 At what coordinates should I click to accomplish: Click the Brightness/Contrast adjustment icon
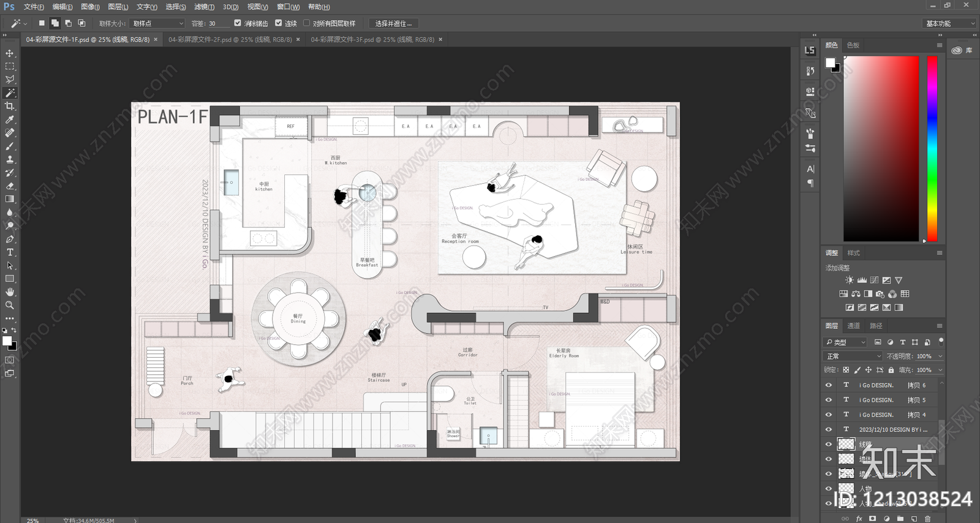tap(850, 280)
